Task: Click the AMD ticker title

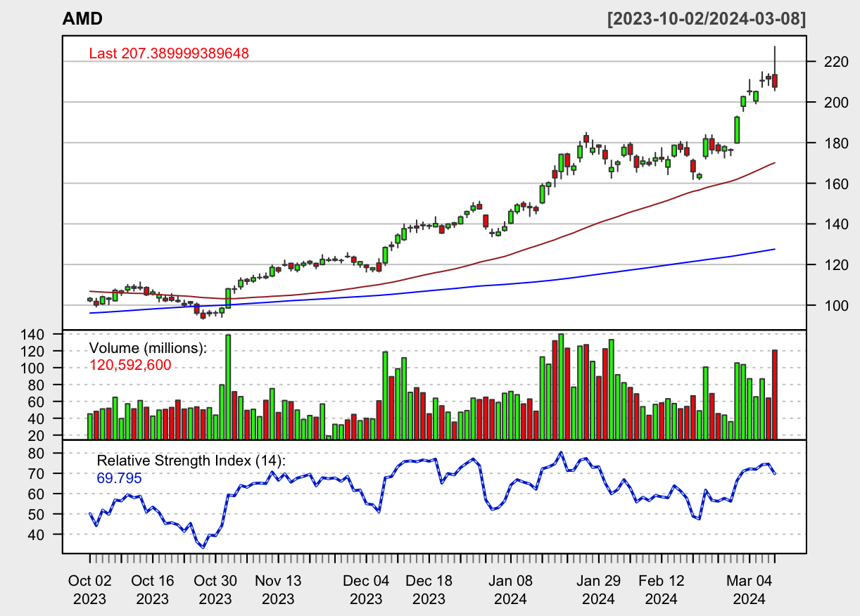Action: pos(82,19)
